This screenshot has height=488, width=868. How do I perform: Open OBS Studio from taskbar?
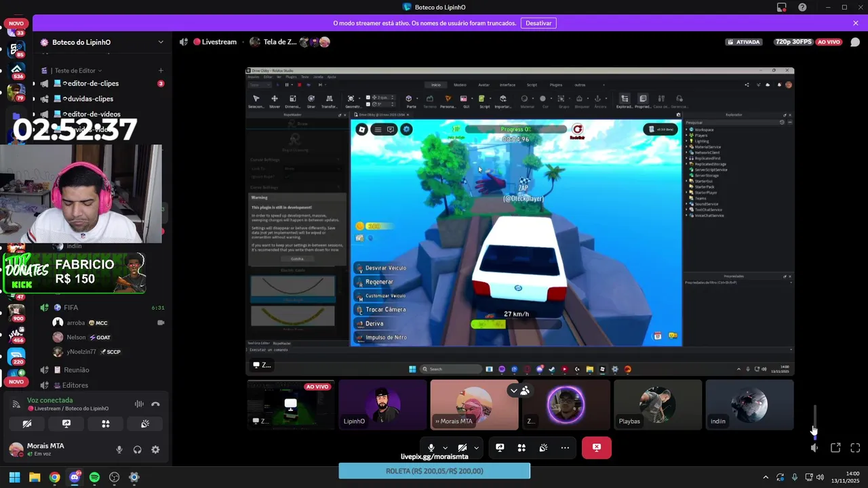coord(114,477)
